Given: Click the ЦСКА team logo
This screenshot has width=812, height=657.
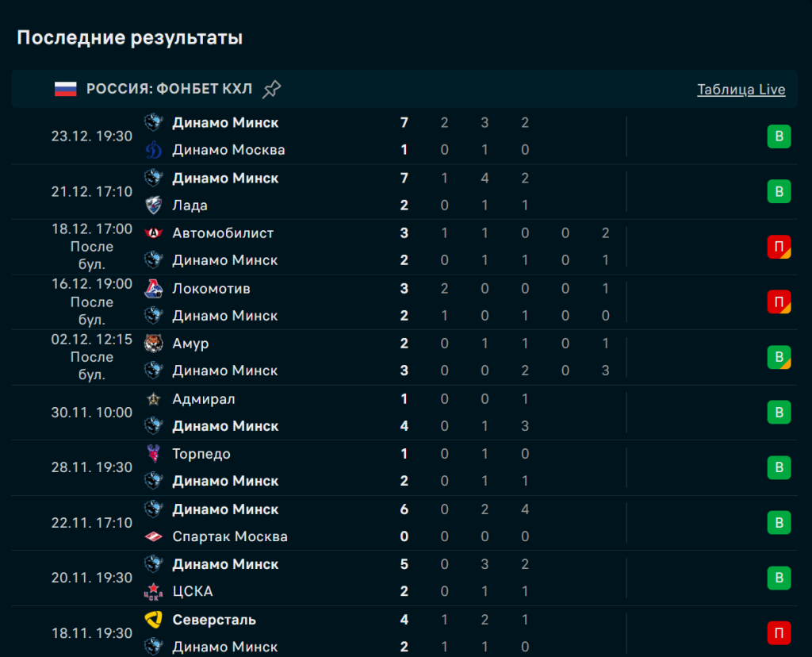Looking at the screenshot, I should 153,592.
